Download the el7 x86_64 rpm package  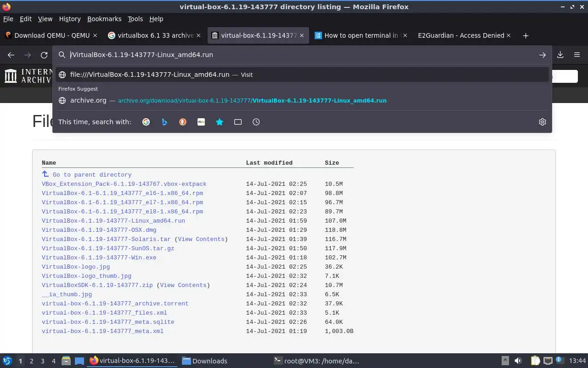point(122,202)
